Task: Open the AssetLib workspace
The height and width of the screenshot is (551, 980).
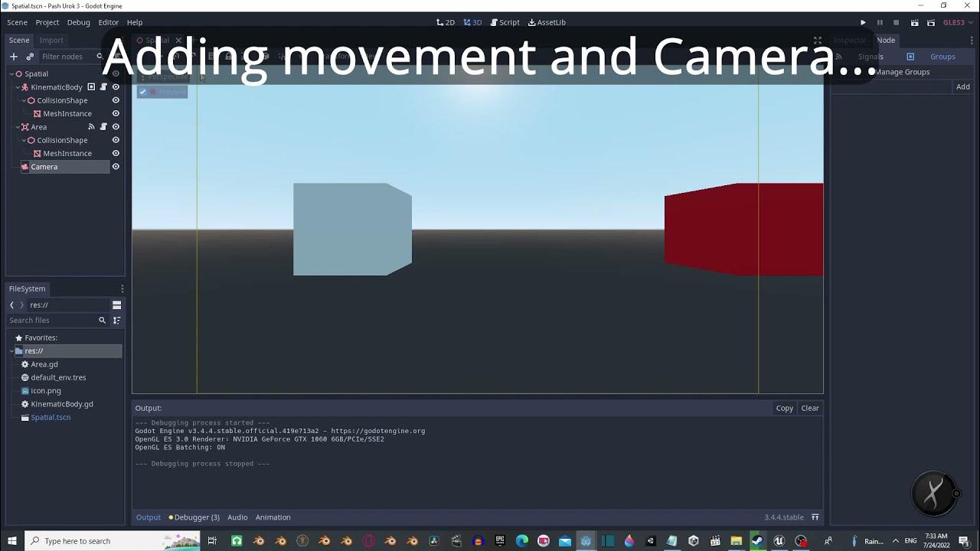Action: pyautogui.click(x=547, y=23)
